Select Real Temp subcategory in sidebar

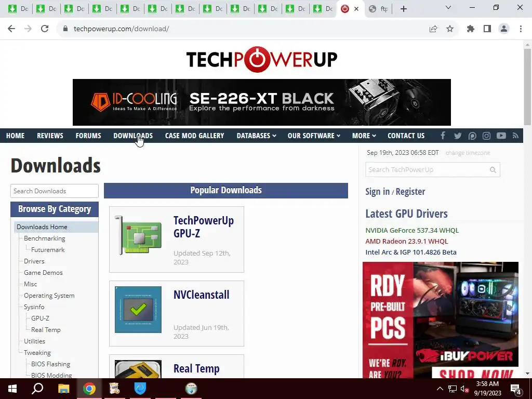click(x=46, y=330)
